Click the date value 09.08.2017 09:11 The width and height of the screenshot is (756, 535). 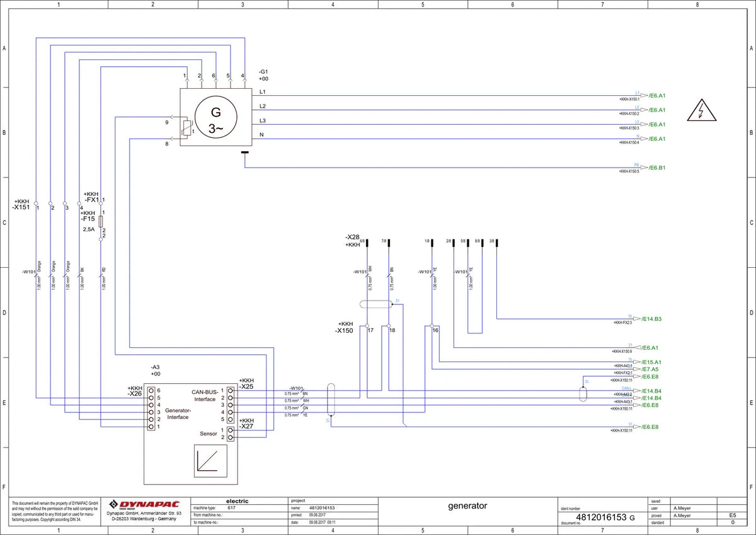tap(323, 522)
